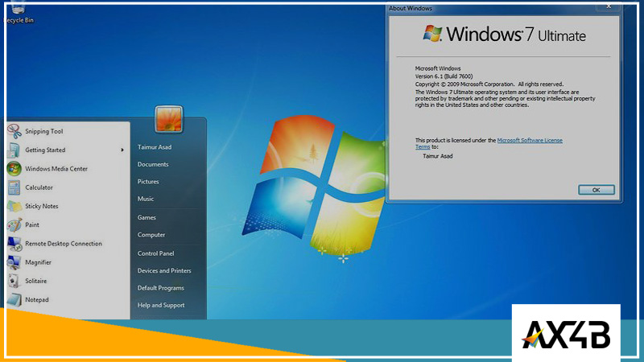Screen dimensions: 644x362
Task: Open Documents from Start menu
Action: pyautogui.click(x=153, y=164)
